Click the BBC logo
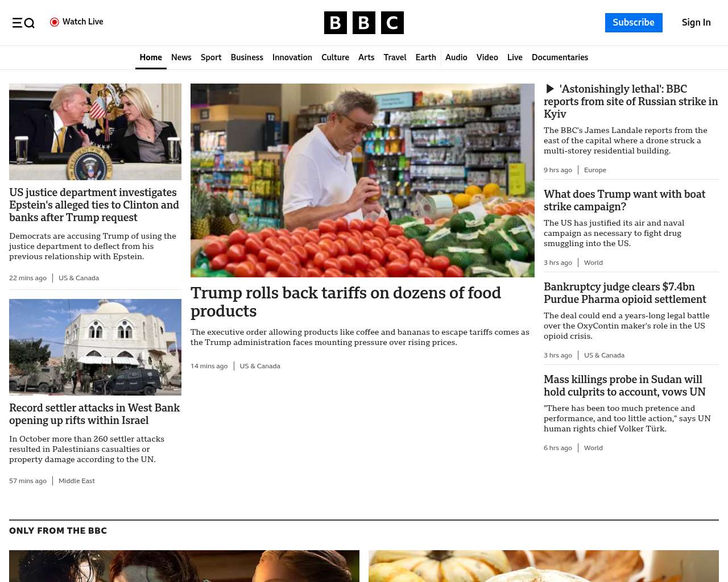The height and width of the screenshot is (582, 728). pyautogui.click(x=364, y=23)
